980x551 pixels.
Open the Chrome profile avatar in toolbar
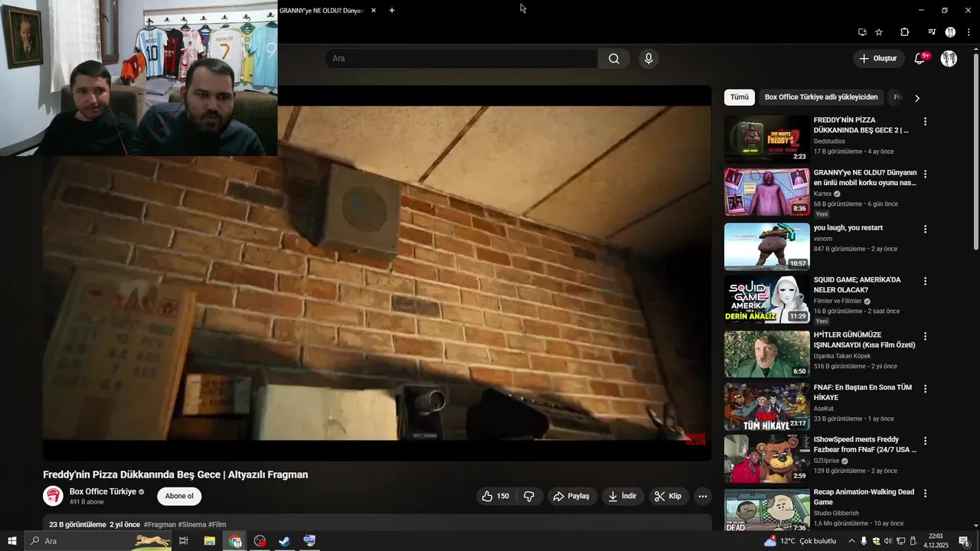coord(950,32)
